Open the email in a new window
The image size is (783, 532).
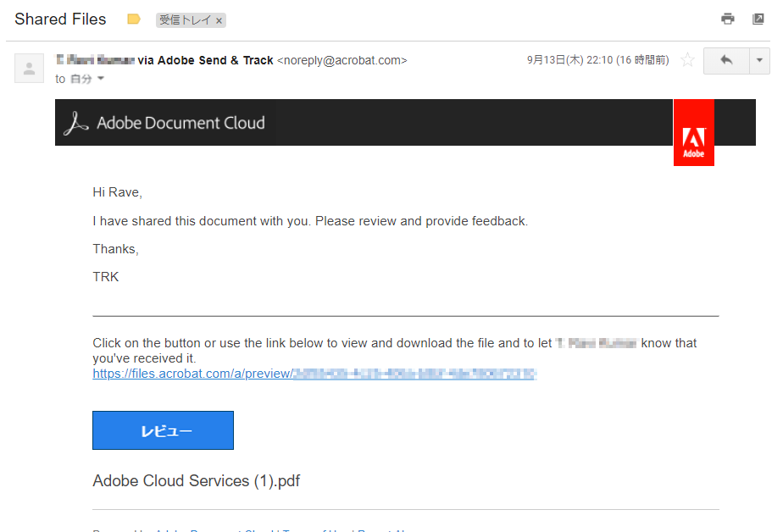pos(758,19)
